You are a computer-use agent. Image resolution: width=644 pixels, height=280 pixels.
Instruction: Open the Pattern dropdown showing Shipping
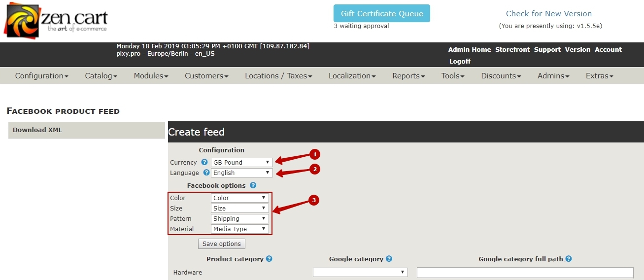click(239, 218)
